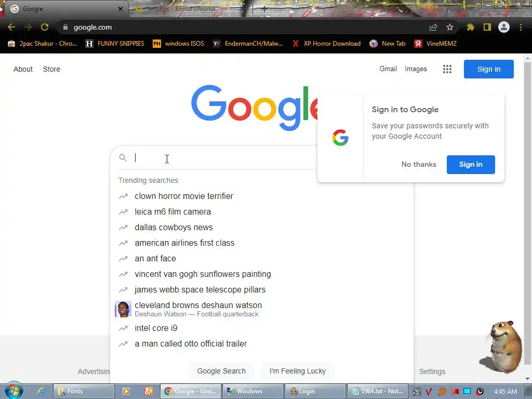Bookmark this page with the star icon

coord(449,27)
